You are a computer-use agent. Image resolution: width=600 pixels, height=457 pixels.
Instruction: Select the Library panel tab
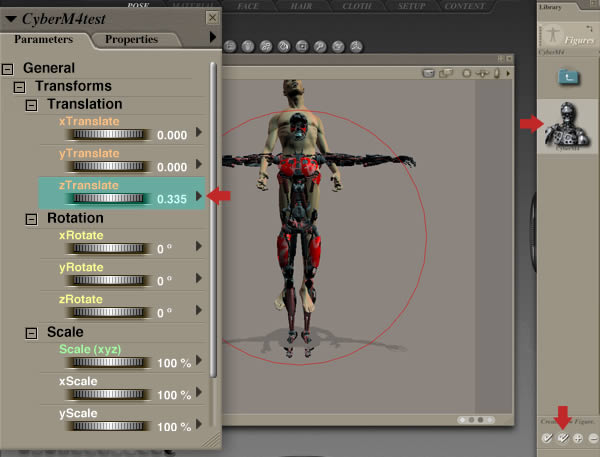click(x=551, y=7)
